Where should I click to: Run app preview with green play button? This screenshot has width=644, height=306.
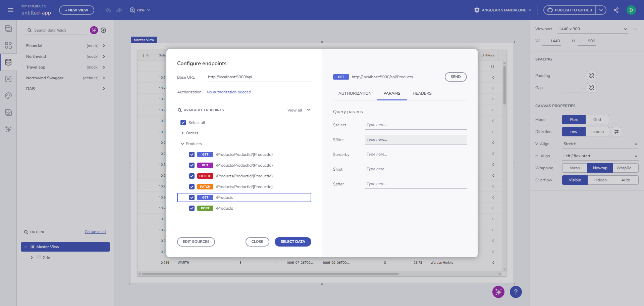click(x=631, y=10)
